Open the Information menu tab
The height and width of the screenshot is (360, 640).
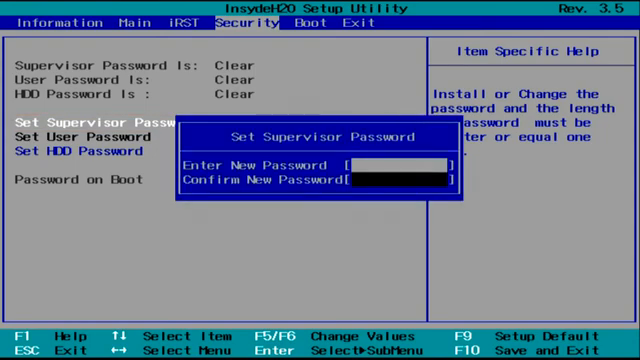coord(60,23)
